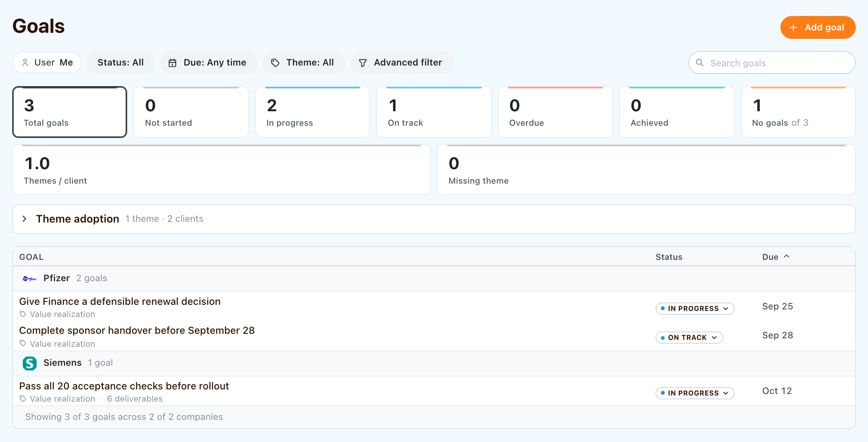Click the 6 deliverables label
Screen dimensions: 868x442
coord(135,399)
